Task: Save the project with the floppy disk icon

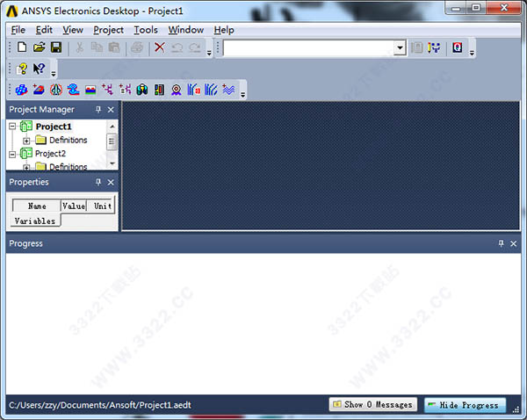Action: [x=56, y=47]
